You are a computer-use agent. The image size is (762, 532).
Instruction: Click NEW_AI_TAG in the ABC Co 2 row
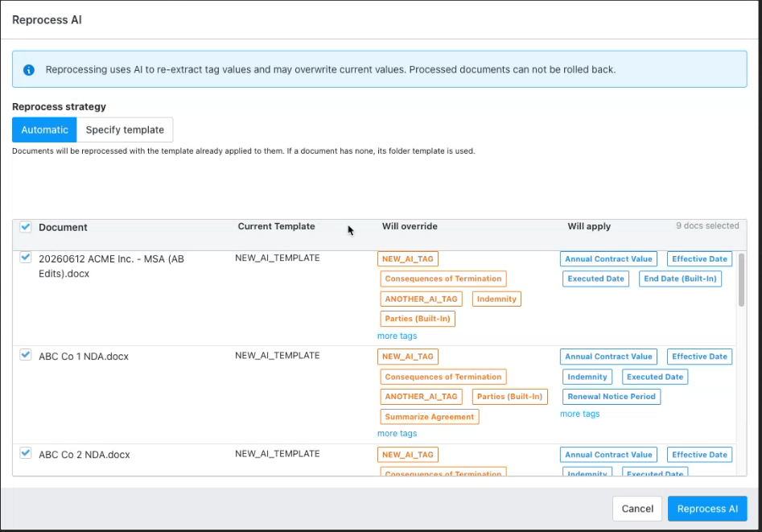pyautogui.click(x=408, y=455)
